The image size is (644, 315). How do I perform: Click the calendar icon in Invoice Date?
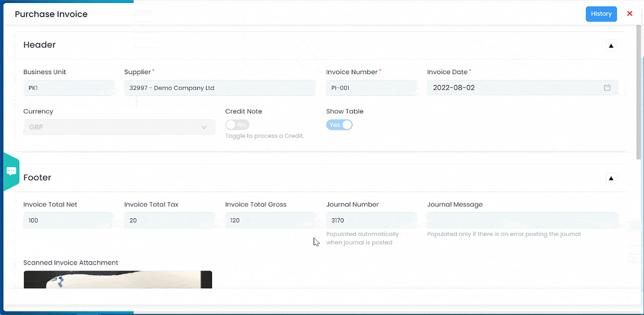coord(607,88)
